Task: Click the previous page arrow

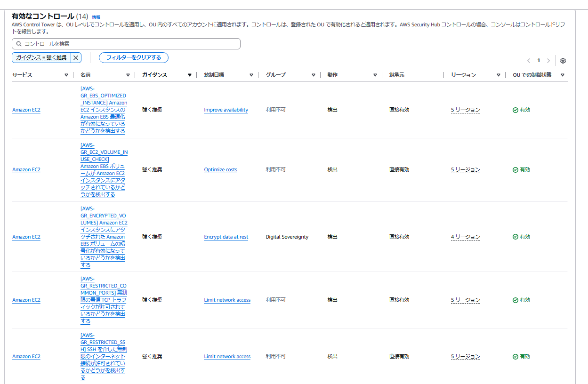Action: tap(528, 61)
